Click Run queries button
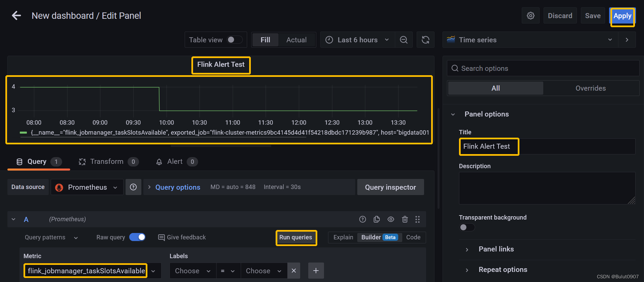 click(x=296, y=237)
